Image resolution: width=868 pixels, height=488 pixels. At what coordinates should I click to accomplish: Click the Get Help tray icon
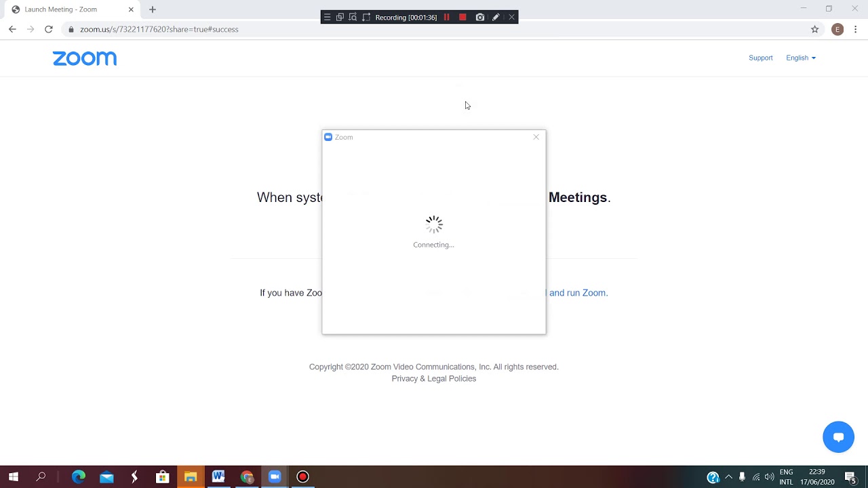point(713,477)
